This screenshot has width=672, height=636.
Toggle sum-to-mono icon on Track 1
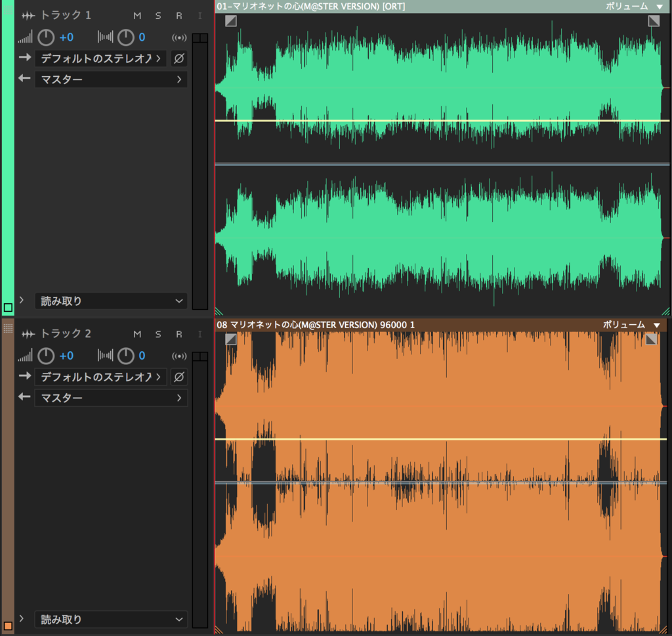click(179, 37)
